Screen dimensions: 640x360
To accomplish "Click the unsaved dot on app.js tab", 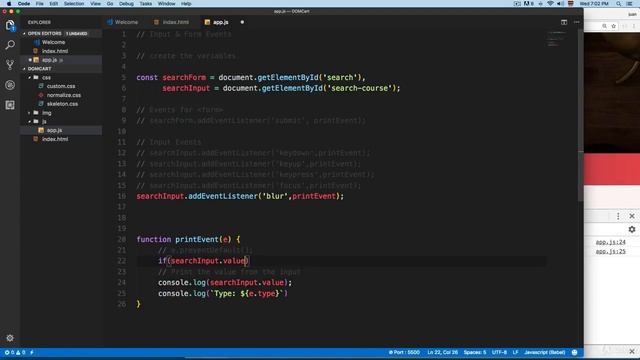I will pyautogui.click(x=242, y=22).
